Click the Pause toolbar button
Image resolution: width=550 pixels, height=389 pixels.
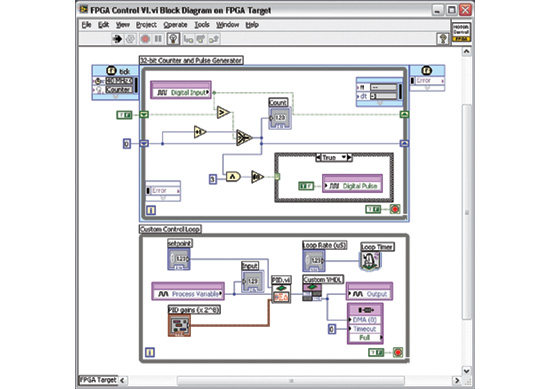[x=158, y=39]
